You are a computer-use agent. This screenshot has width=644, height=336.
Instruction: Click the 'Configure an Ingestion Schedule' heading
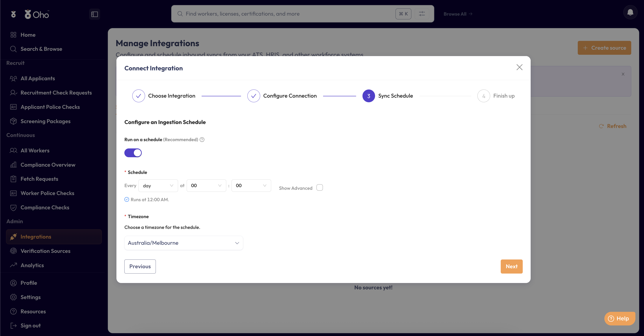click(x=165, y=122)
